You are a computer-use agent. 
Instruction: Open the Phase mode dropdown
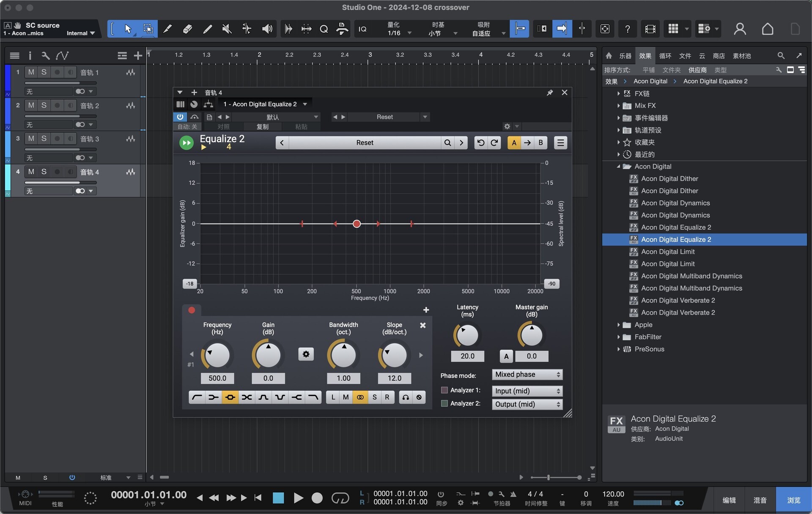pos(527,375)
